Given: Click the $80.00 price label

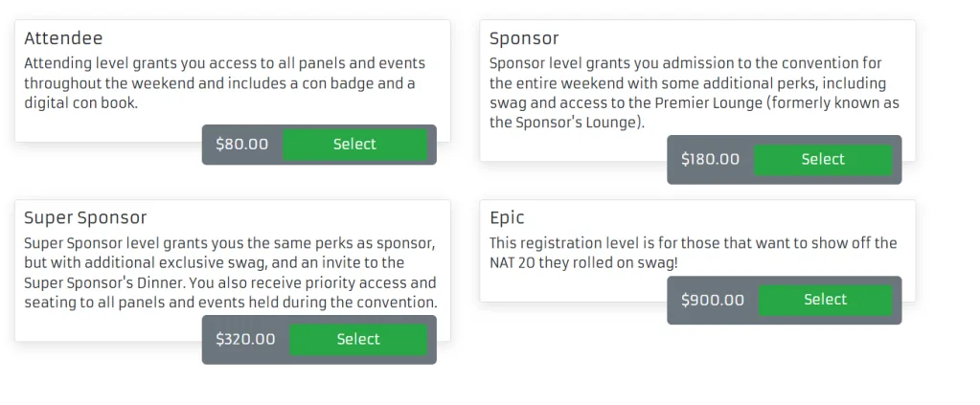Looking at the screenshot, I should coord(241,145).
